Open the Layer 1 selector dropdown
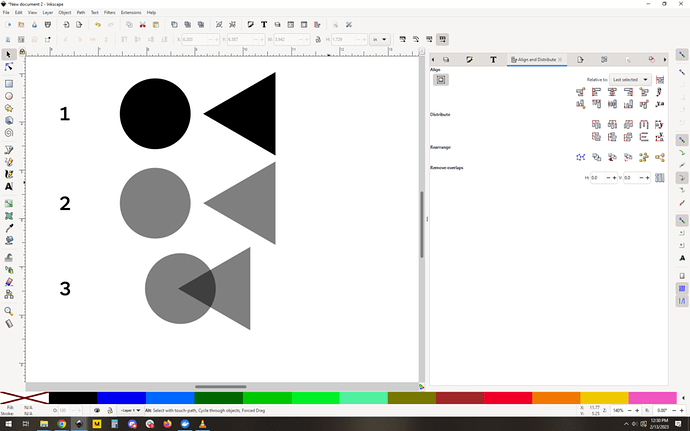Image resolution: width=690 pixels, height=431 pixels. pyautogui.click(x=129, y=410)
